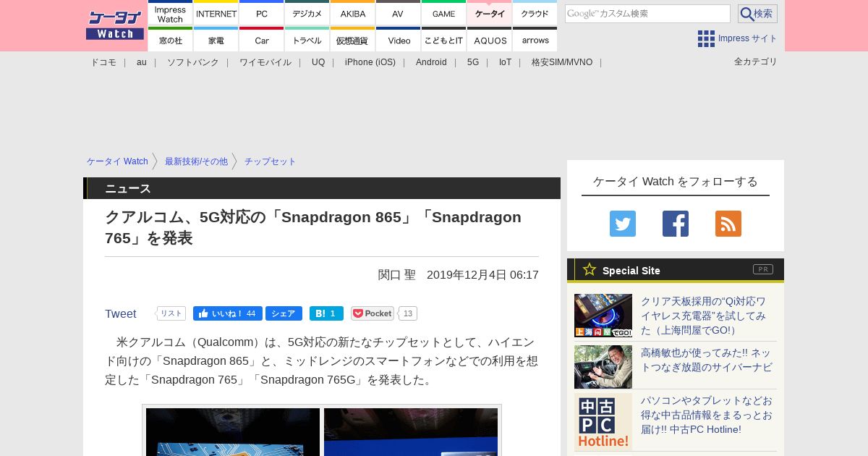Open the Android category
868x456 pixels.
click(x=431, y=62)
